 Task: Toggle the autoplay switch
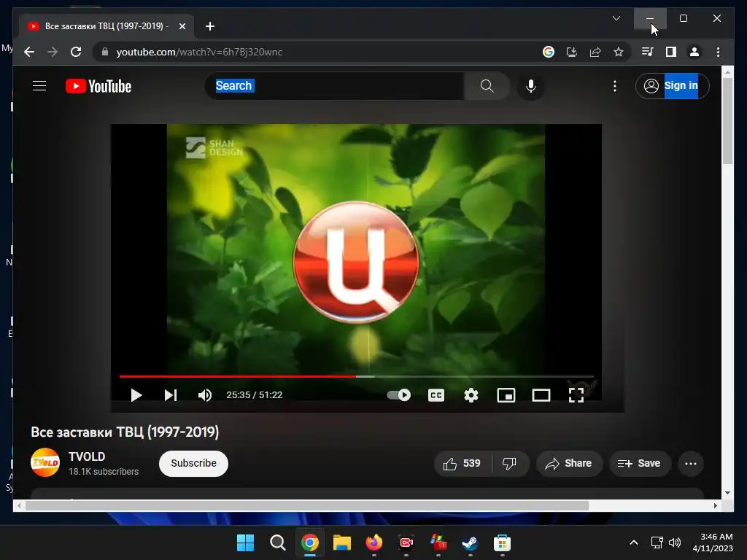click(x=399, y=394)
